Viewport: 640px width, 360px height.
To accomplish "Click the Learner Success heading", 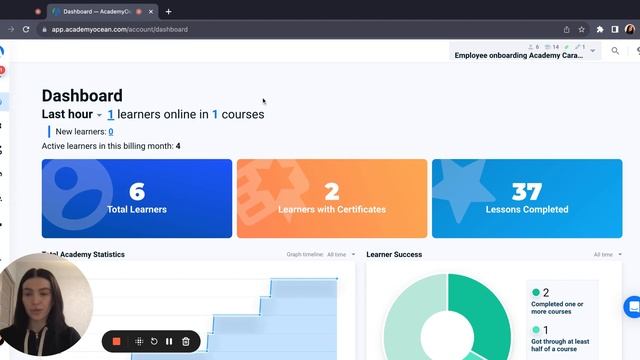I will pyautogui.click(x=394, y=254).
